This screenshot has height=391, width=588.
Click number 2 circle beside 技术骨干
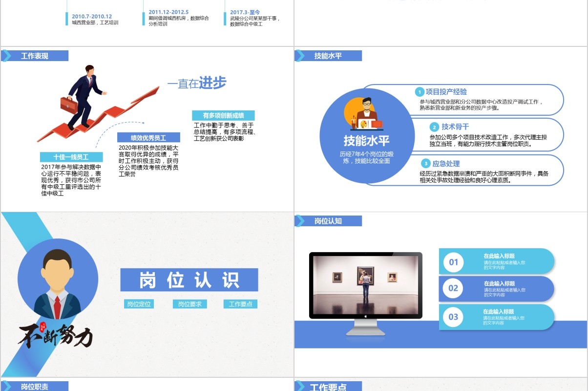click(x=434, y=127)
